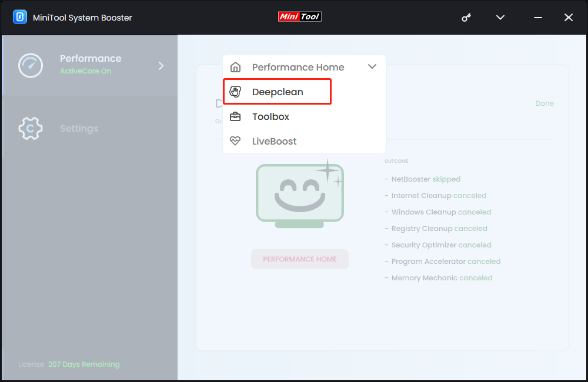
Task: Click the MiniTool System Booster app logo
Action: [x=20, y=17]
